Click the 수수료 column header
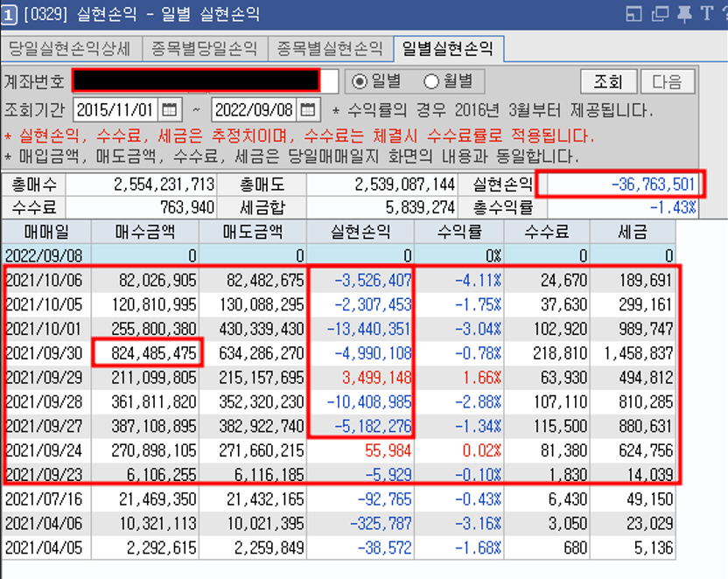 (x=547, y=231)
